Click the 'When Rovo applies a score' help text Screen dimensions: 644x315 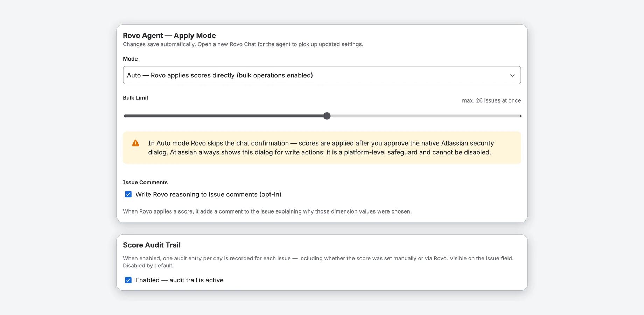(267, 211)
